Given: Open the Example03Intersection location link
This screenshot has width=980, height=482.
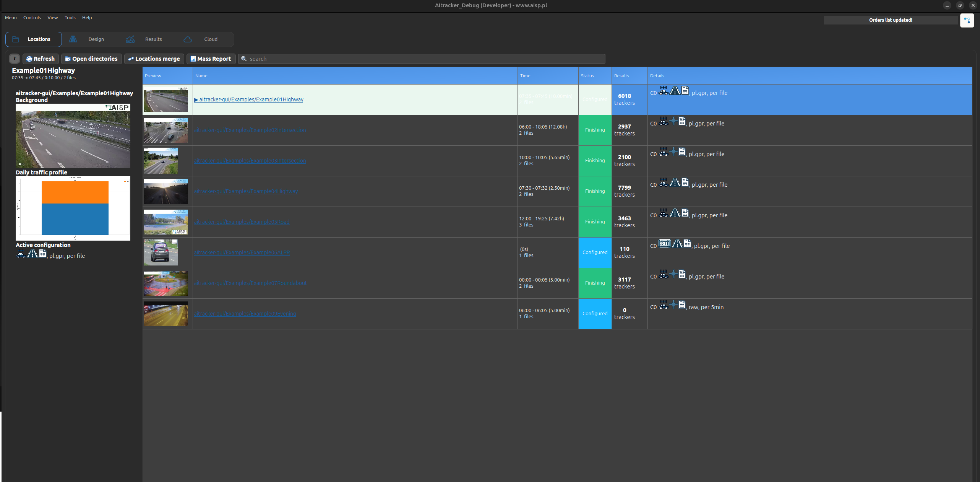Looking at the screenshot, I should [250, 161].
